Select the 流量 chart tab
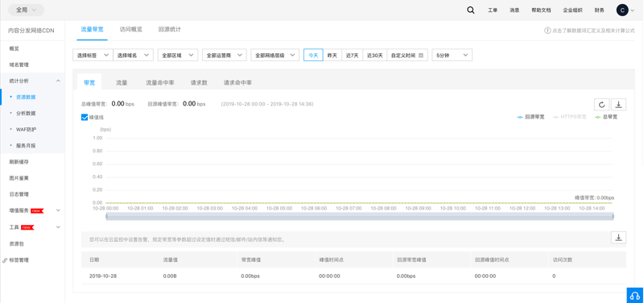 tap(122, 83)
